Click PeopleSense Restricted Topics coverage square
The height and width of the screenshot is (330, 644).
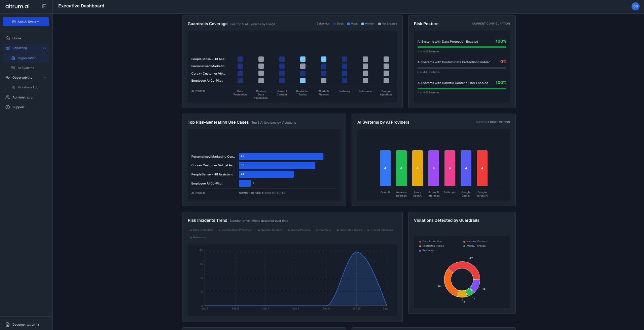[x=303, y=59]
